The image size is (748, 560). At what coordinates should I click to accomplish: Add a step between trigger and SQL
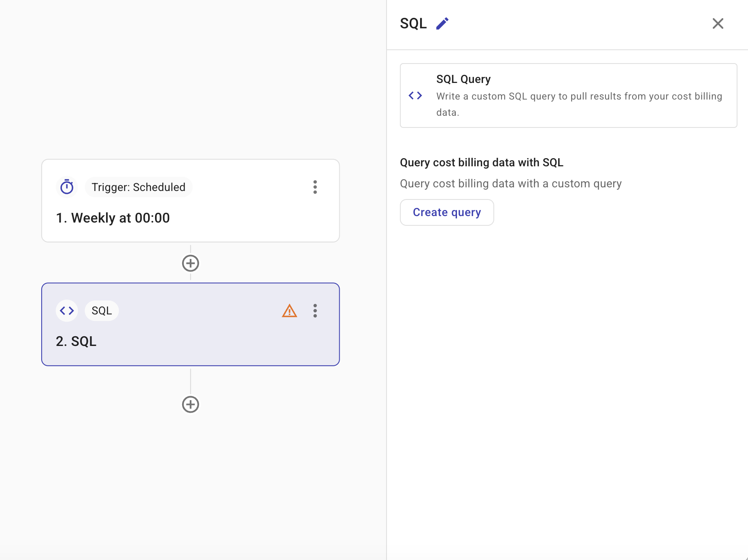click(x=190, y=263)
